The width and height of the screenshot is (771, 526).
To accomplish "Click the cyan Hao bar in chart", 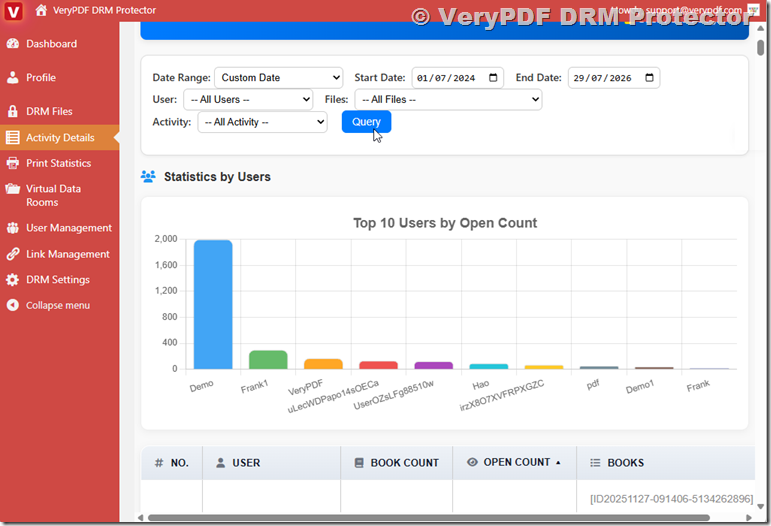I will (x=489, y=367).
